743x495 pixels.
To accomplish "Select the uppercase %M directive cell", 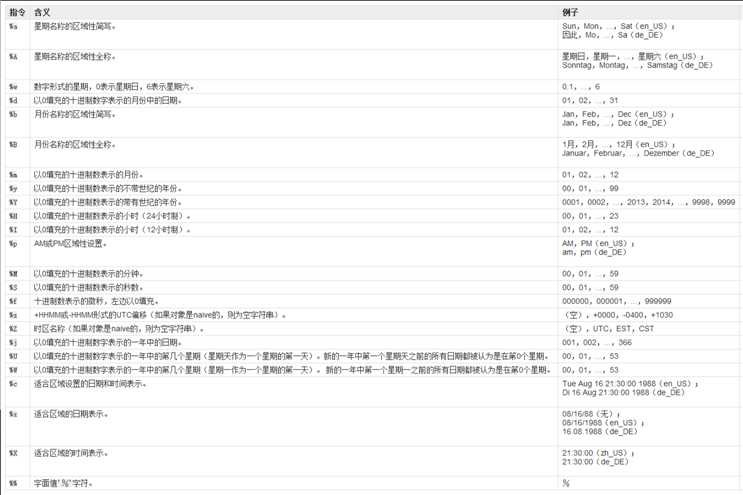I will (x=13, y=274).
